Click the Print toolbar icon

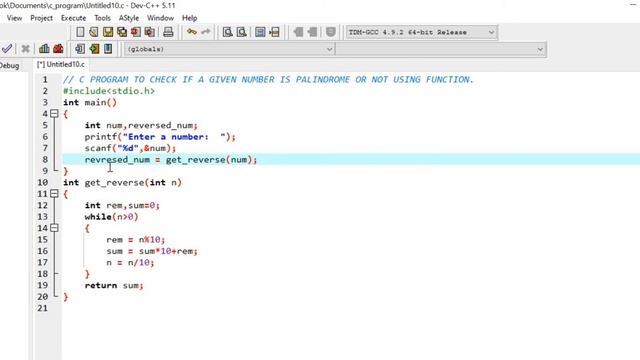[x=168, y=32]
